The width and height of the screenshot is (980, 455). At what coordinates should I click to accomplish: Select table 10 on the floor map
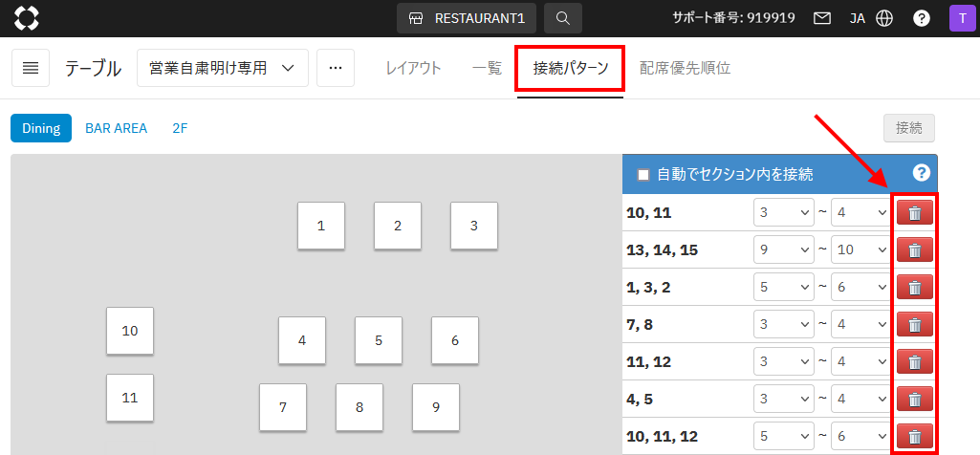(x=130, y=331)
